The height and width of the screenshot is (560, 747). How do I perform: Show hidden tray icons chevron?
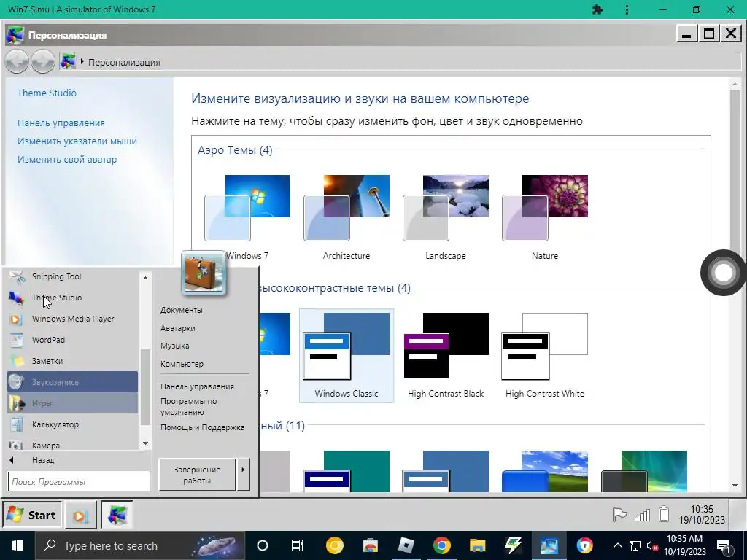[x=617, y=545]
